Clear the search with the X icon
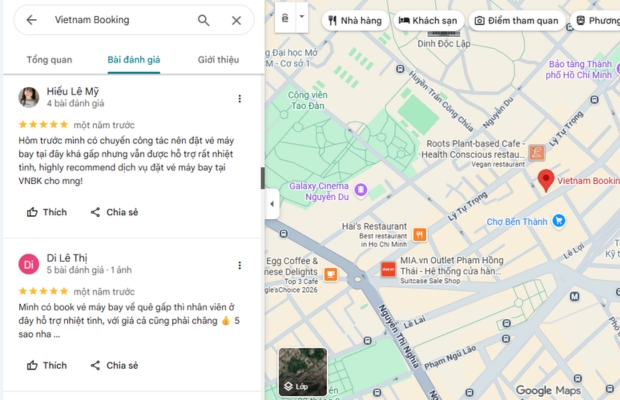This screenshot has height=400, width=620. click(236, 20)
